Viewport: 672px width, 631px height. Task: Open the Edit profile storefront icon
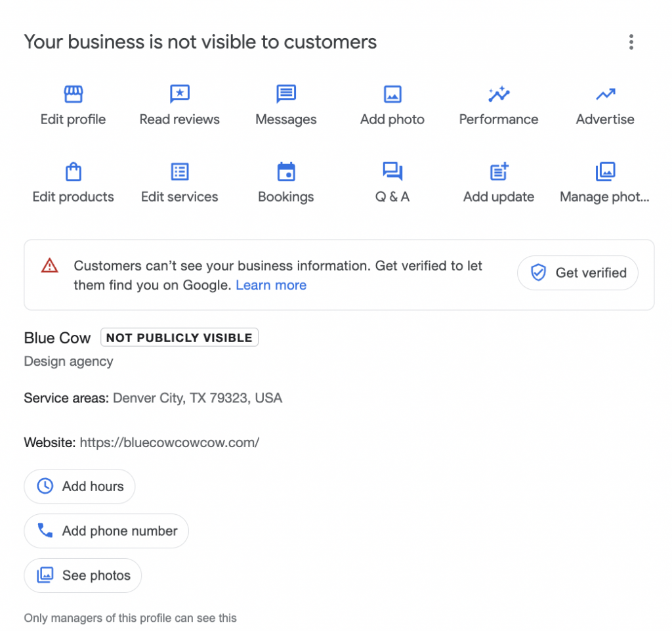pyautogui.click(x=73, y=95)
